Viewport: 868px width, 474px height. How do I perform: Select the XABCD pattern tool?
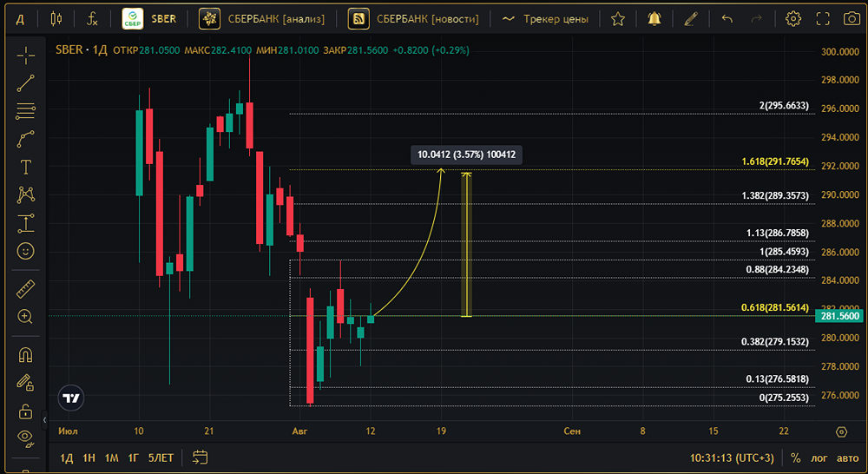(25, 194)
